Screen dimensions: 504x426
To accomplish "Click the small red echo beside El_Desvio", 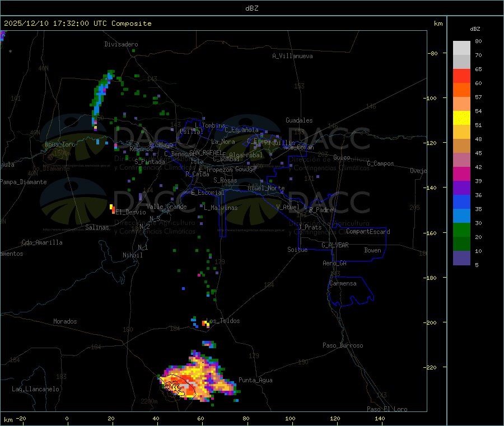I will (x=112, y=209).
